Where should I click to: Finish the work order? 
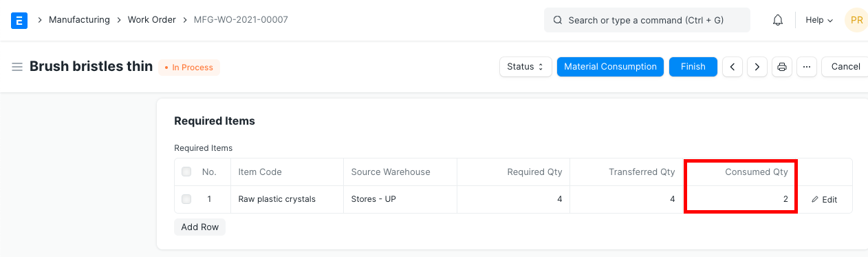pos(693,67)
